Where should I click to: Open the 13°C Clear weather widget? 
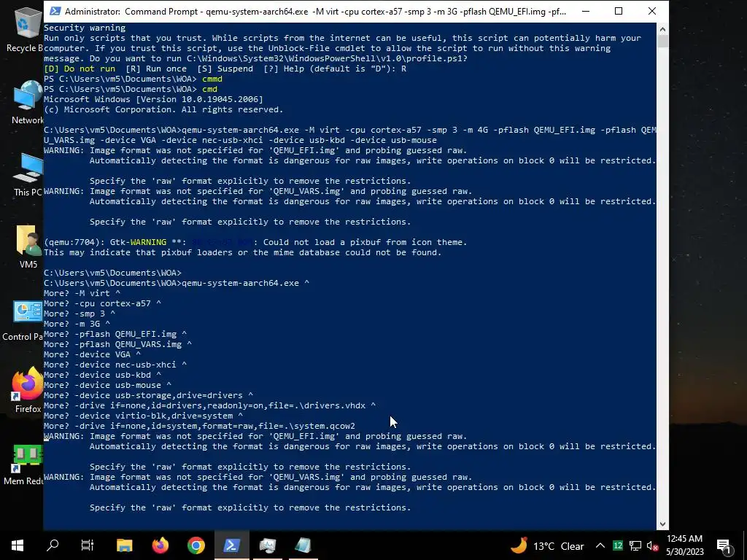point(547,545)
